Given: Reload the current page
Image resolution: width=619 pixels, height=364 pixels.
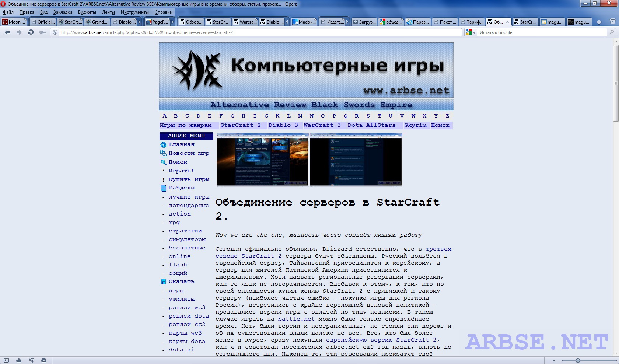Looking at the screenshot, I should 31,32.
